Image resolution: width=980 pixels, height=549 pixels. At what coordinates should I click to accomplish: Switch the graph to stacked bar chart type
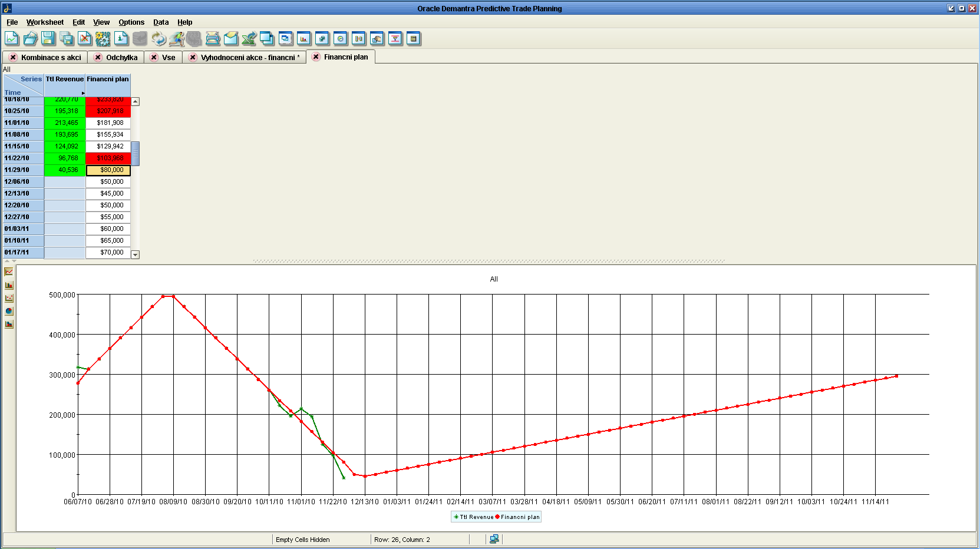(9, 324)
